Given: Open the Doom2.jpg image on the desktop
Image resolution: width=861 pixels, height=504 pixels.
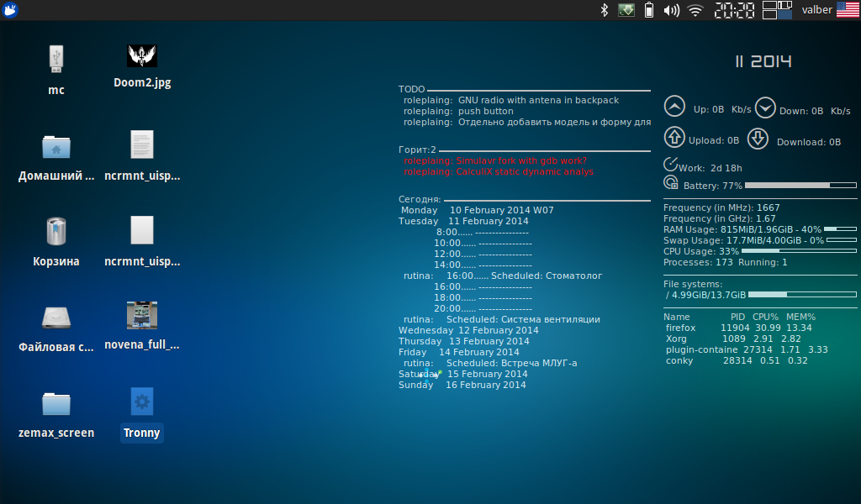Looking at the screenshot, I should click(x=141, y=55).
